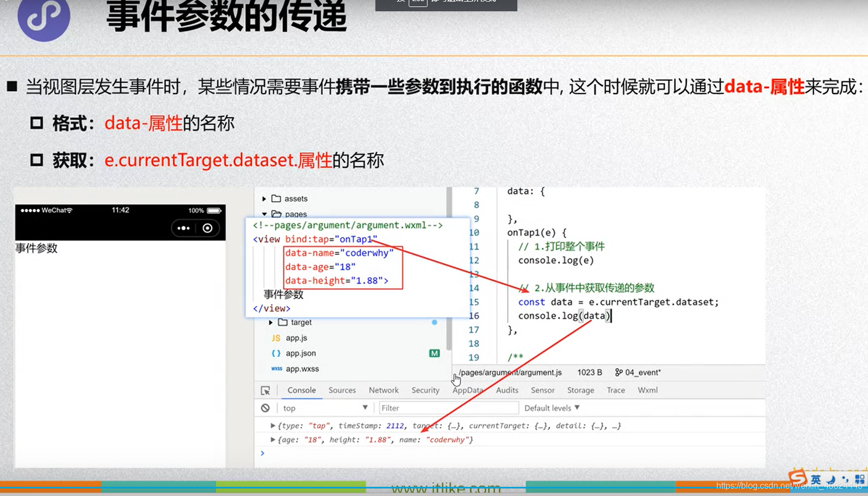This screenshot has width=868, height=496.
Task: Open the Storage tab
Action: (581, 390)
